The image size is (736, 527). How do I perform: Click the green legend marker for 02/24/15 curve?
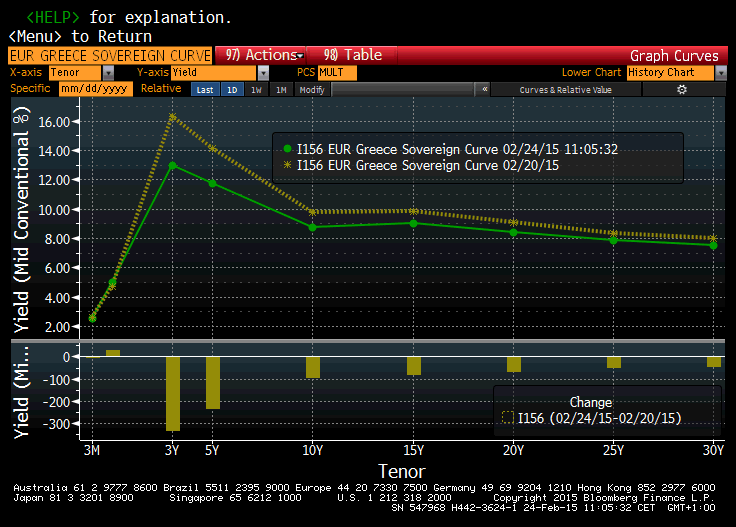[287, 149]
